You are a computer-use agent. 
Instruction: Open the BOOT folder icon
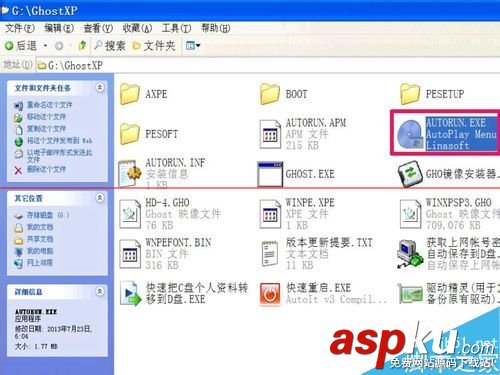coord(270,94)
